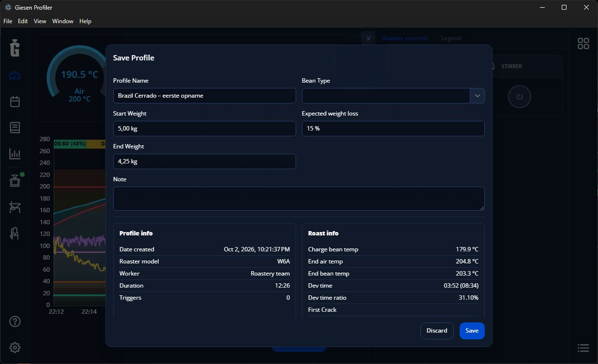
Task: Click the End Weight field
Action: point(205,161)
